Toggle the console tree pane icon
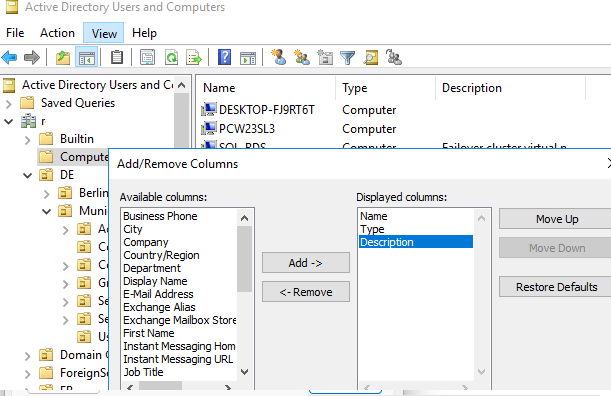Screen dimensions: 611x396 (x=87, y=58)
